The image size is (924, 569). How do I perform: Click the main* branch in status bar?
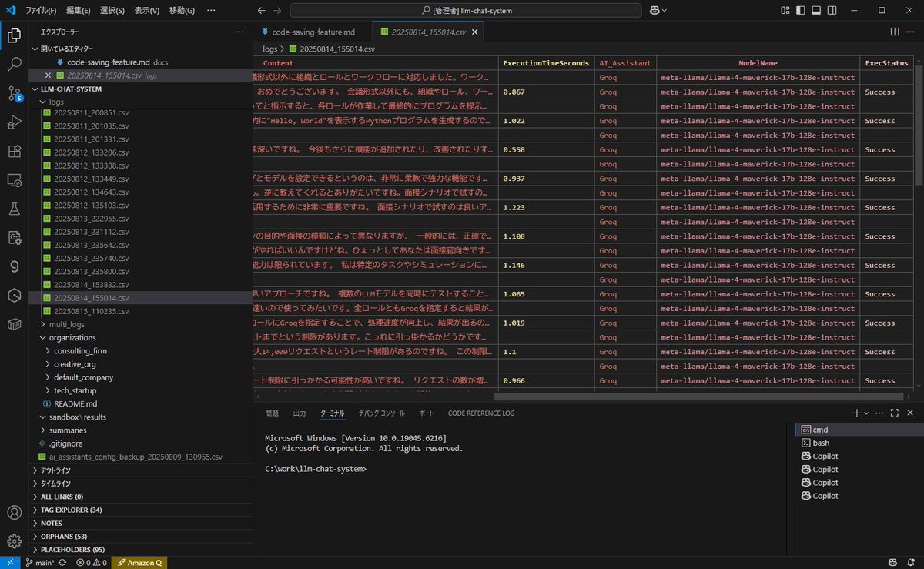click(x=42, y=562)
